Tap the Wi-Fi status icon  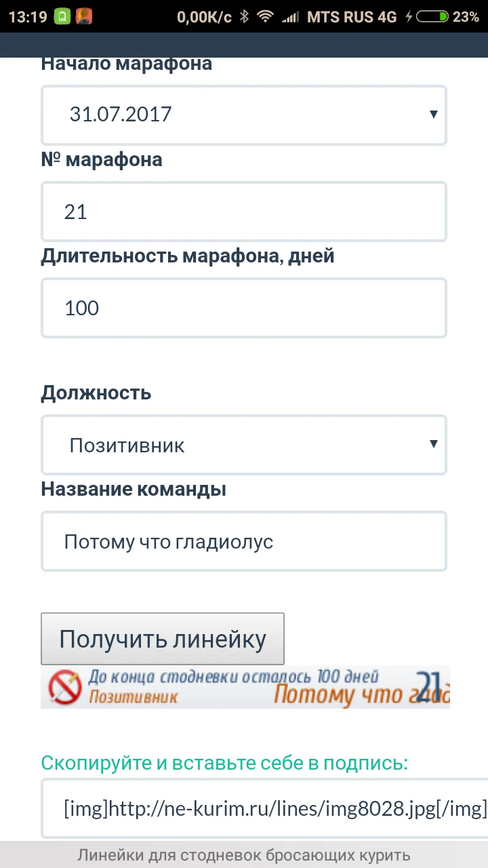pos(266,17)
